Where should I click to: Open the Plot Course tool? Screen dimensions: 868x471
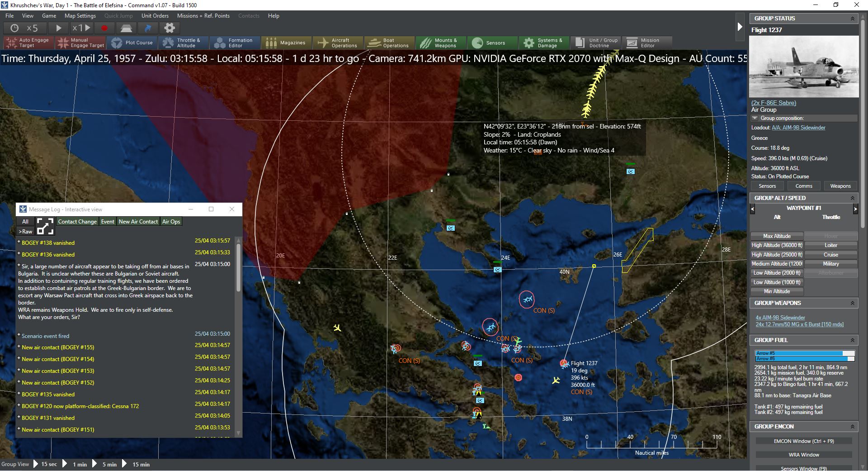pyautogui.click(x=132, y=43)
